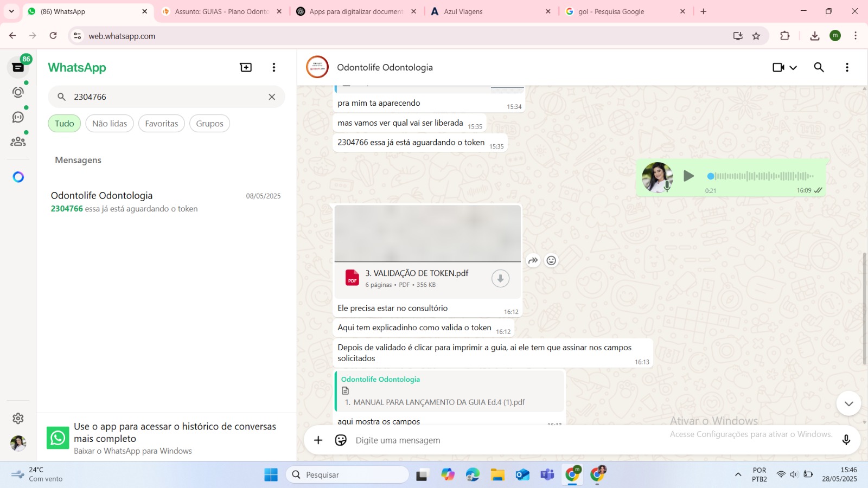Forward the VALIDAÇÃO DE TOKEN pdf message

(x=533, y=261)
